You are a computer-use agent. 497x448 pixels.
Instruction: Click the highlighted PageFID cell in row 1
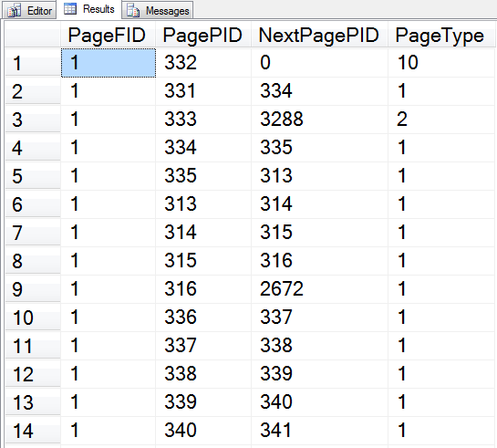(x=109, y=62)
